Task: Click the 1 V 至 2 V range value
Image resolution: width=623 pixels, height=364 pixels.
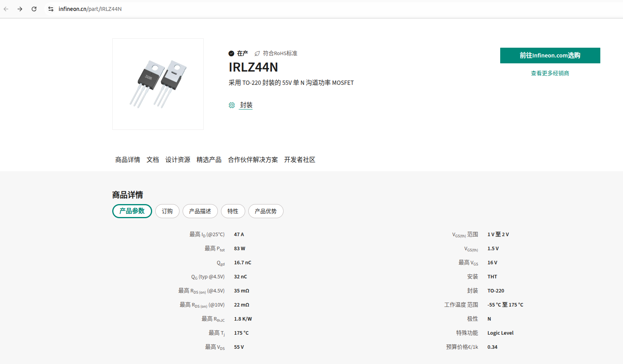Action: tap(498, 235)
